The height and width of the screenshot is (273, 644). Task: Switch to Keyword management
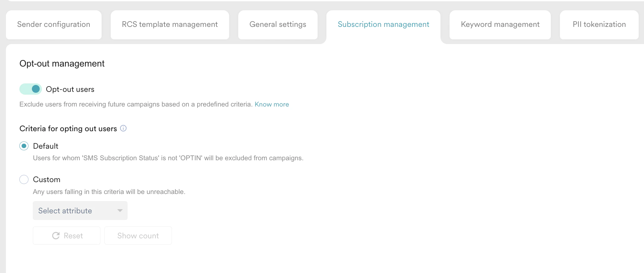click(500, 24)
